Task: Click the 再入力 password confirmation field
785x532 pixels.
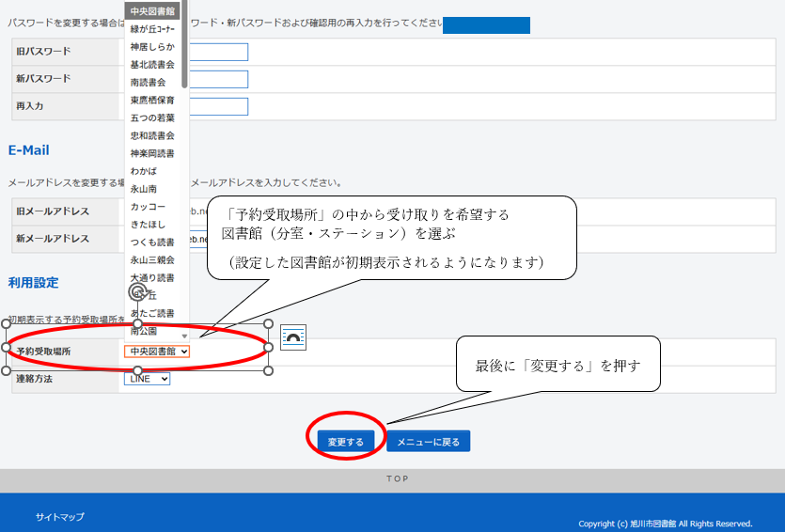Action: 220,106
